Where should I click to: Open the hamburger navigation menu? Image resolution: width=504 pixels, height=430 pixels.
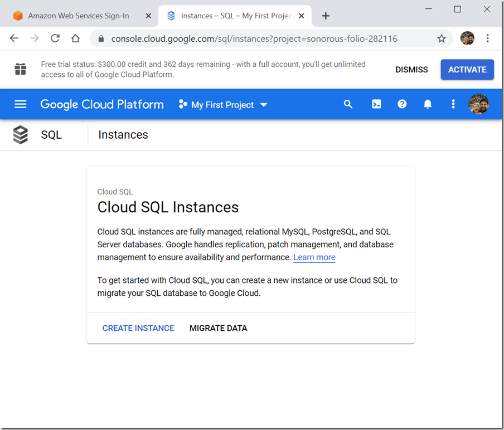[21, 104]
